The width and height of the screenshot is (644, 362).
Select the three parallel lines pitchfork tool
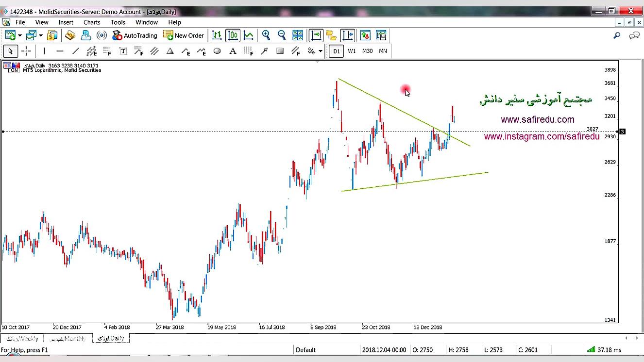tap(154, 51)
